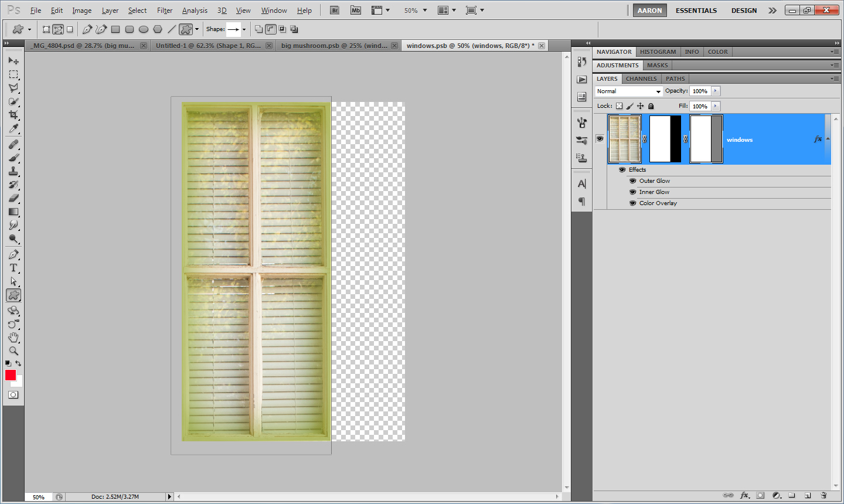Click the windows layer thumbnail
The height and width of the screenshot is (504, 844).
624,139
